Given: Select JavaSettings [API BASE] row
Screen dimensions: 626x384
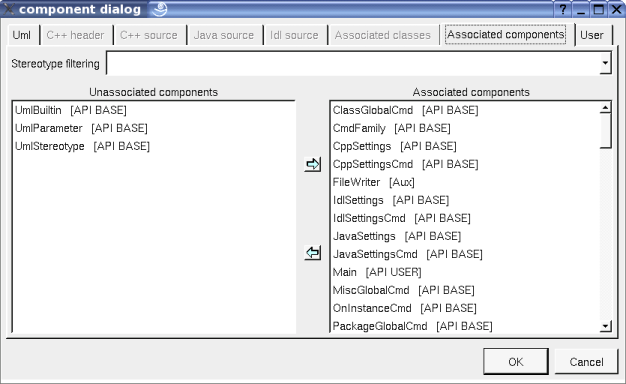Looking at the screenshot, I should click(465, 236).
